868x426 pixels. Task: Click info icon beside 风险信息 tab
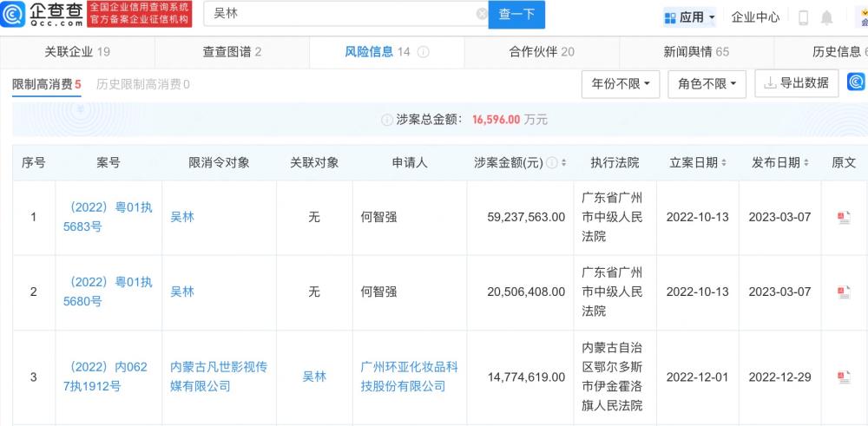[424, 52]
